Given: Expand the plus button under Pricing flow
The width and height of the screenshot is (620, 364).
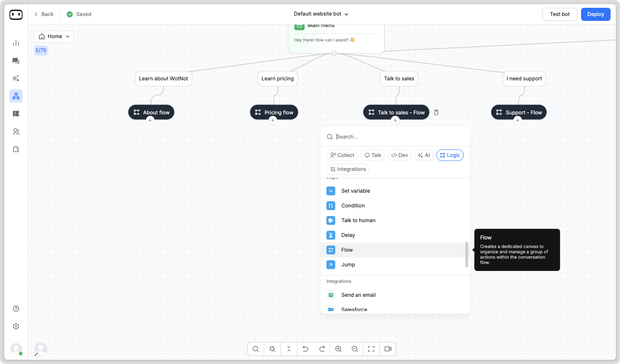Looking at the screenshot, I should coord(273,120).
